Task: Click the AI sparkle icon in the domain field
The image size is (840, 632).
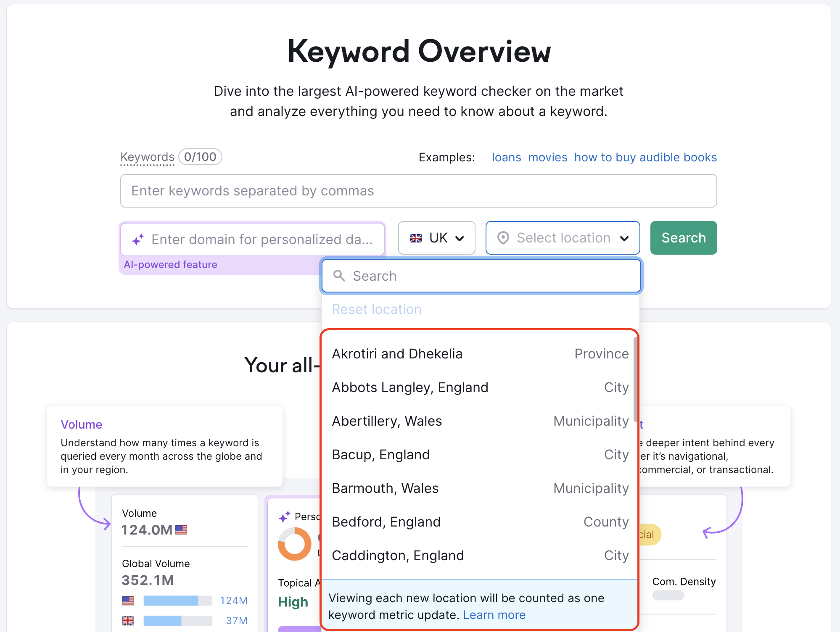Action: [x=138, y=239]
